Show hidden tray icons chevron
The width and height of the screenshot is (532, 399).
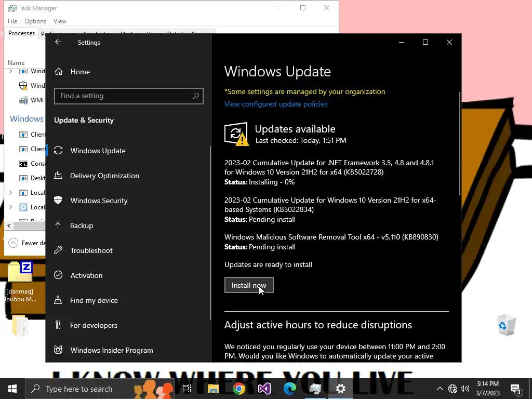tap(440, 389)
